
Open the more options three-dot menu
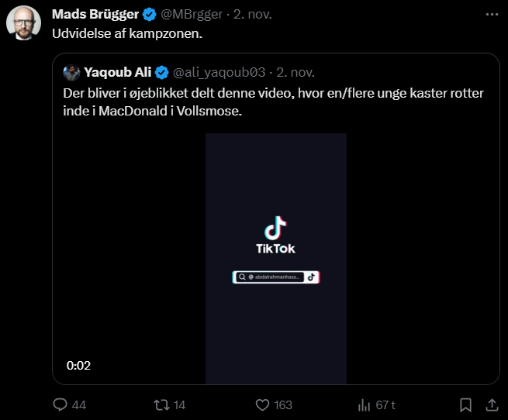tap(491, 15)
